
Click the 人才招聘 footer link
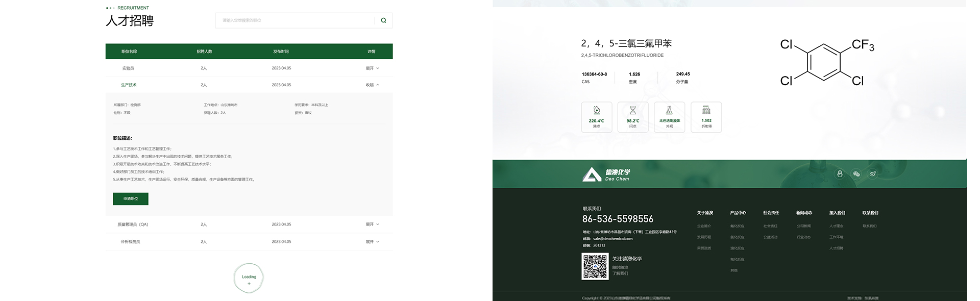[836, 248]
